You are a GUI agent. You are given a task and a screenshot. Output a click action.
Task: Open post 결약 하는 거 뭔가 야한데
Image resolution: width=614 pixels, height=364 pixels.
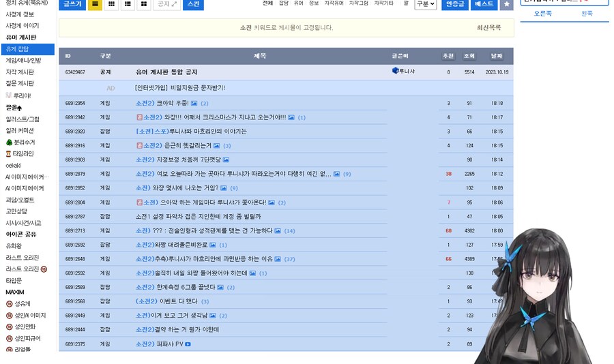[x=177, y=329]
